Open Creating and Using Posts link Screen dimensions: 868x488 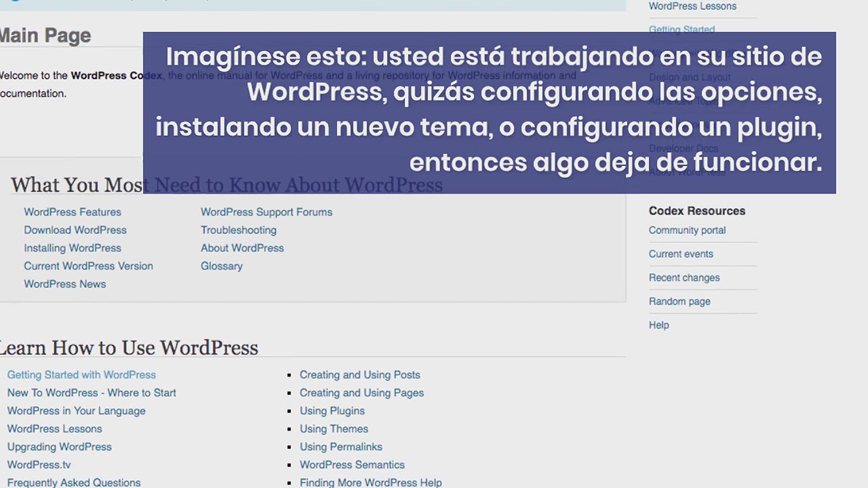(359, 375)
